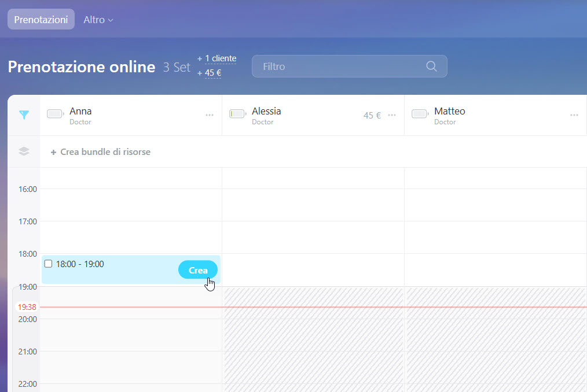The image size is (587, 392).
Task: Click the search magnifier icon
Action: [431, 66]
